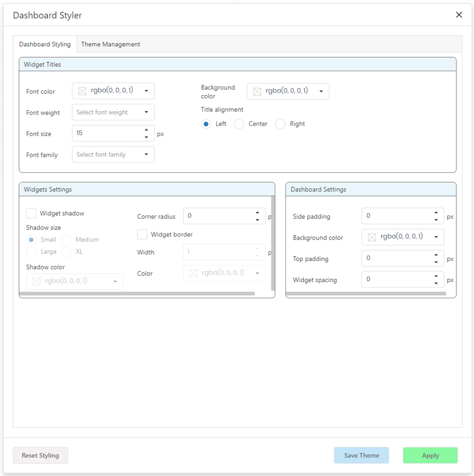This screenshot has width=474, height=476.
Task: Decrease Widget spacing using down arrow
Action: pos(436,283)
